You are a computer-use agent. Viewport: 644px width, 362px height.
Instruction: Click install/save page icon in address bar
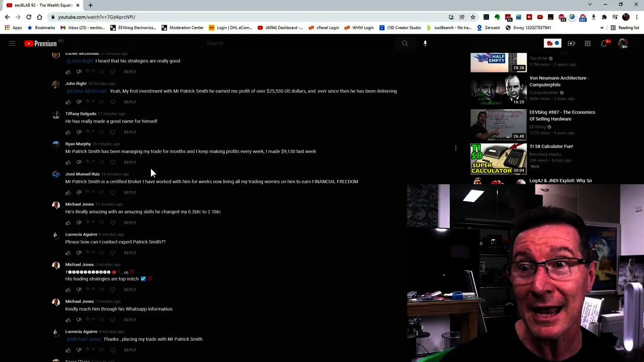[451, 17]
